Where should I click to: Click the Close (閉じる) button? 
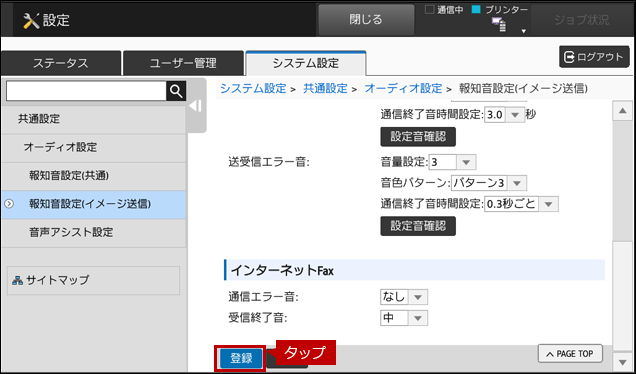coord(366,19)
